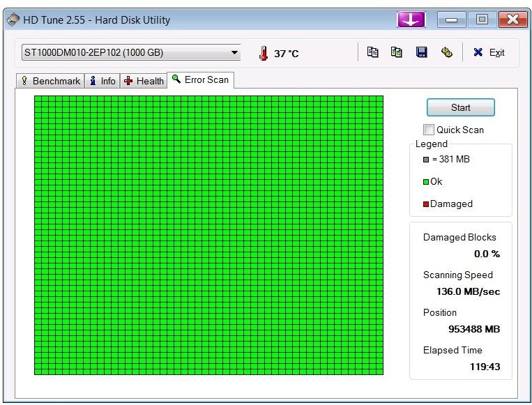Select the Error Scan tab
Viewport: 532px width, 405px height.
pos(201,80)
